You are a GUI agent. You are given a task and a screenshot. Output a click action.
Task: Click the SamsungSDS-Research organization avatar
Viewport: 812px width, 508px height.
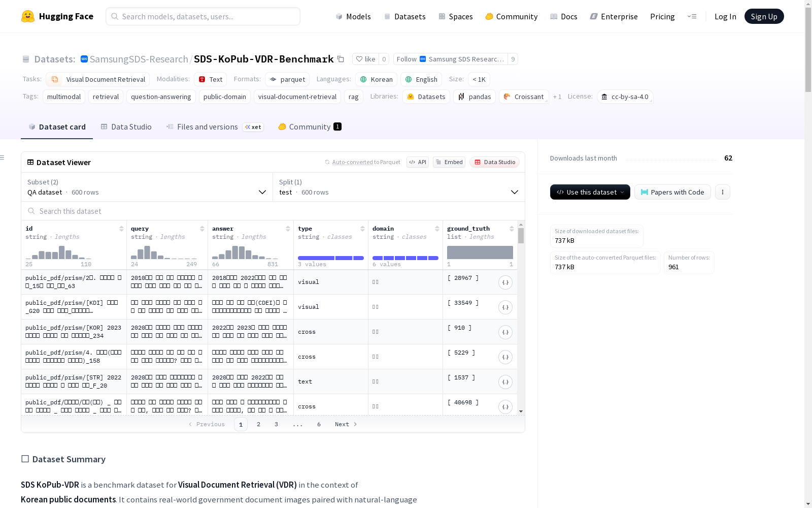point(84,59)
